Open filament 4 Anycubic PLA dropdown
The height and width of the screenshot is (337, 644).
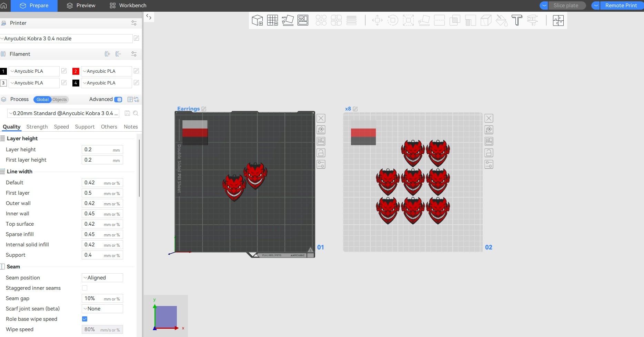pyautogui.click(x=106, y=83)
